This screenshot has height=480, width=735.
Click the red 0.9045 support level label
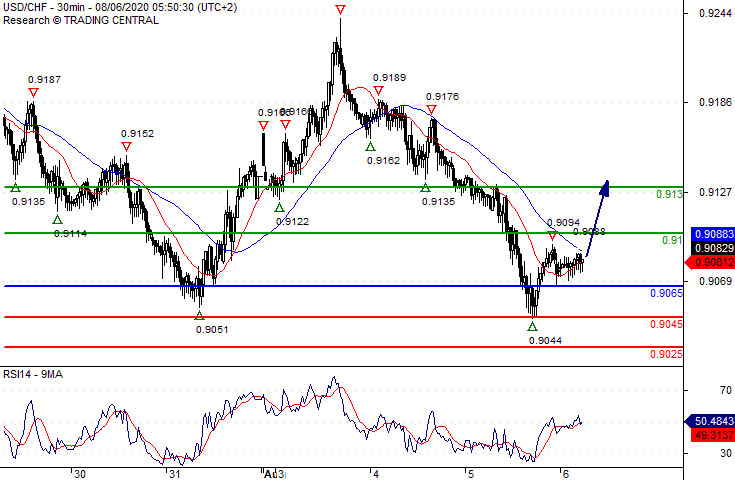point(666,324)
